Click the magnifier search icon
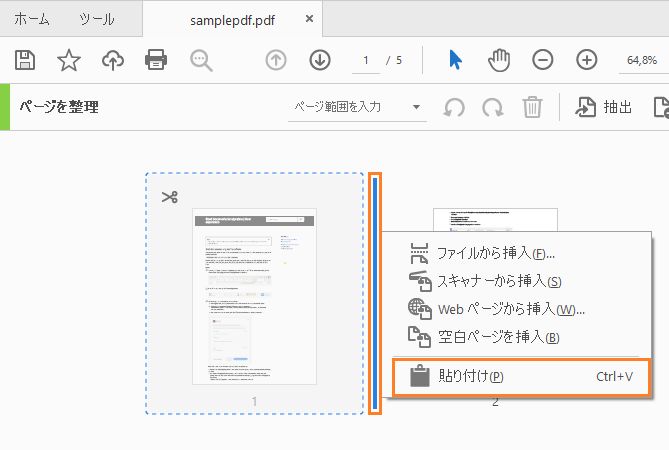This screenshot has height=450, width=669. 201,60
